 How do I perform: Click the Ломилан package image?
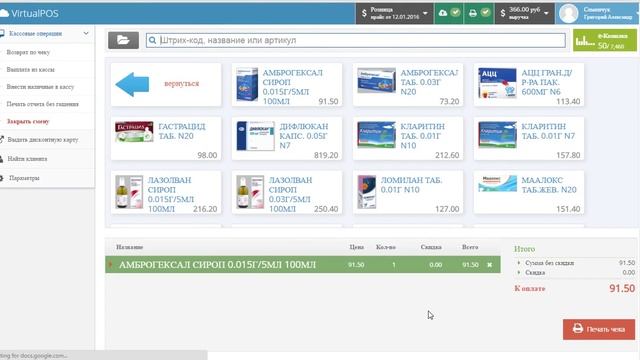click(367, 192)
